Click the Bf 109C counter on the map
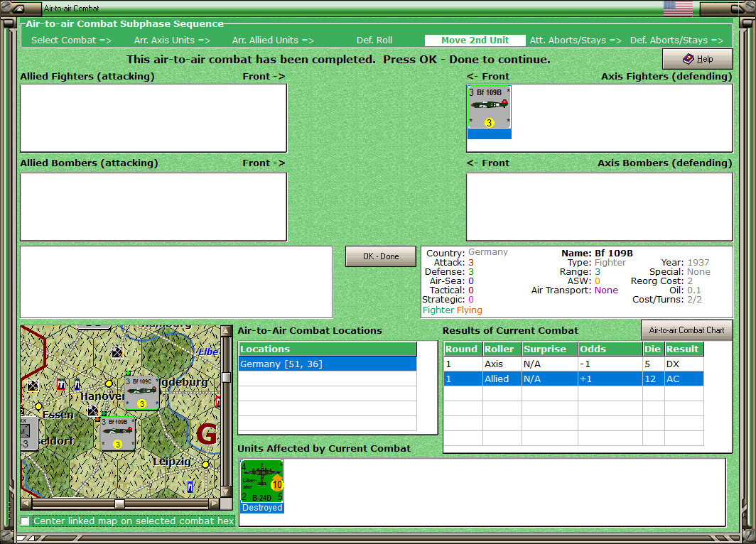The width and height of the screenshot is (756, 544). pos(141,393)
